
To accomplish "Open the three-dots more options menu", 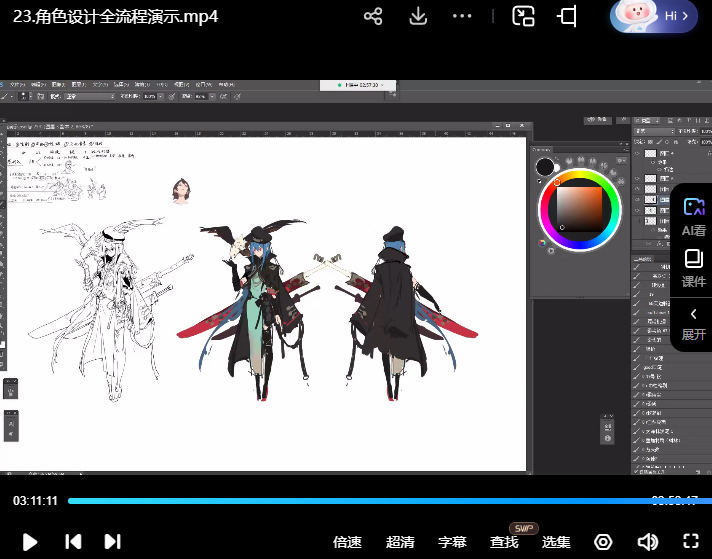I will click(x=462, y=16).
